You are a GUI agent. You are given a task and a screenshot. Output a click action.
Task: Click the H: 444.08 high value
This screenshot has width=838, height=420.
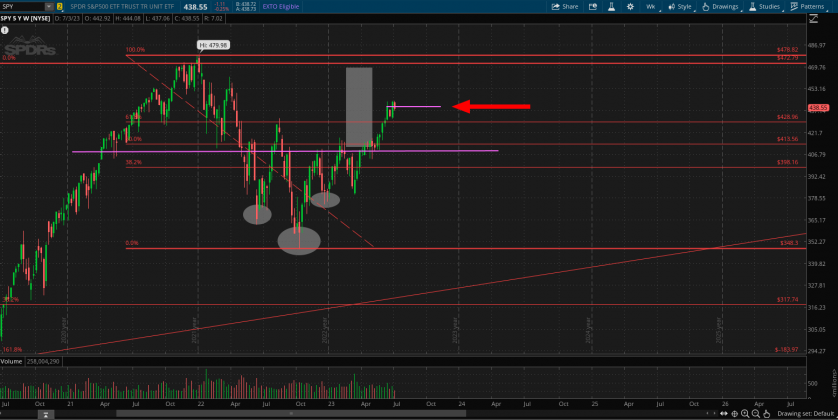128,18
